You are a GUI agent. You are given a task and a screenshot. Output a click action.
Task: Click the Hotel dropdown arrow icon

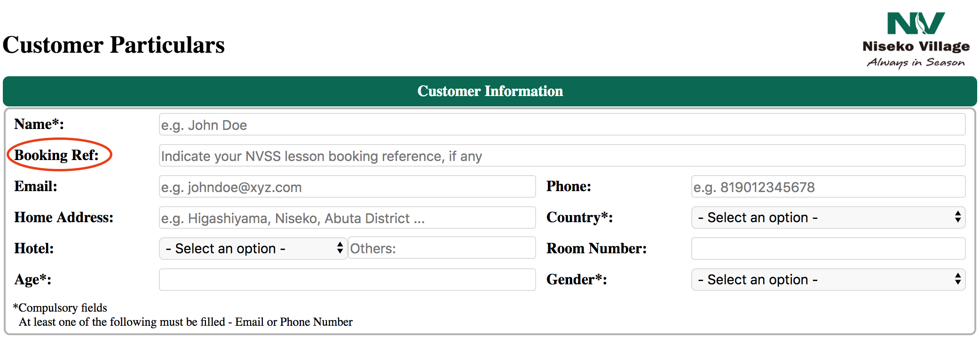(340, 248)
